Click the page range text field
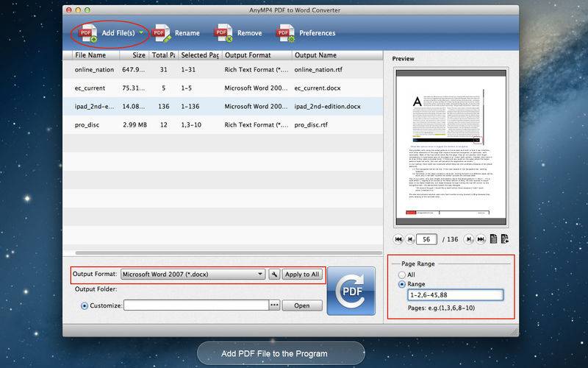Screen dimensions: 588x368 point(455,295)
